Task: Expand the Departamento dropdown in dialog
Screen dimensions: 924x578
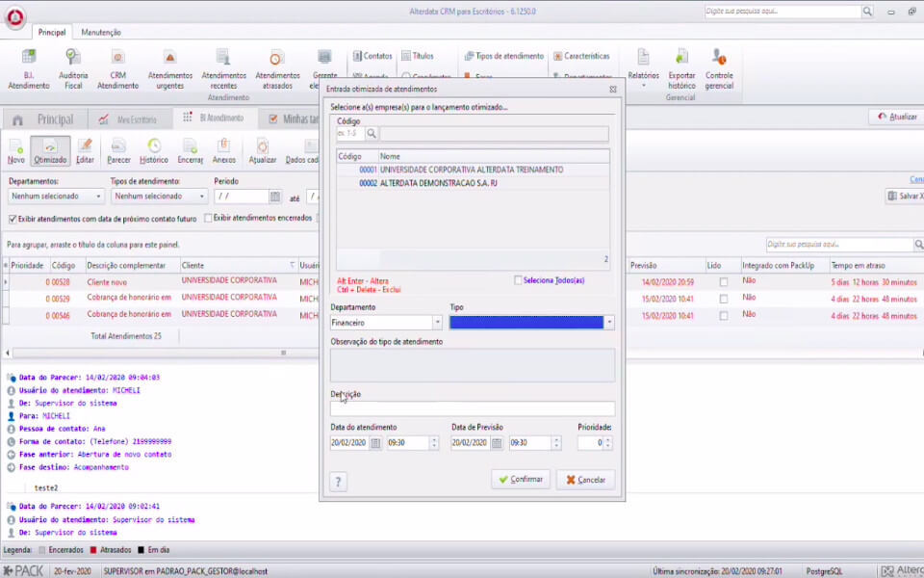Action: 437,323
